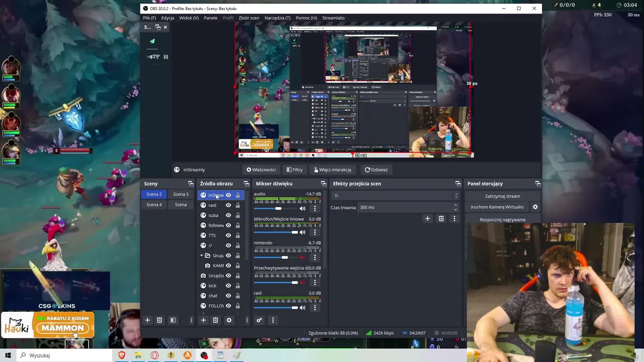
Task: Lock the chat source
Action: (237, 296)
